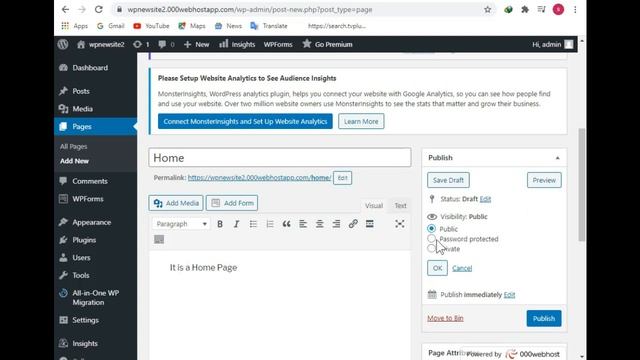Image resolution: width=640 pixels, height=360 pixels.
Task: Open the New content menu
Action: pos(196,44)
